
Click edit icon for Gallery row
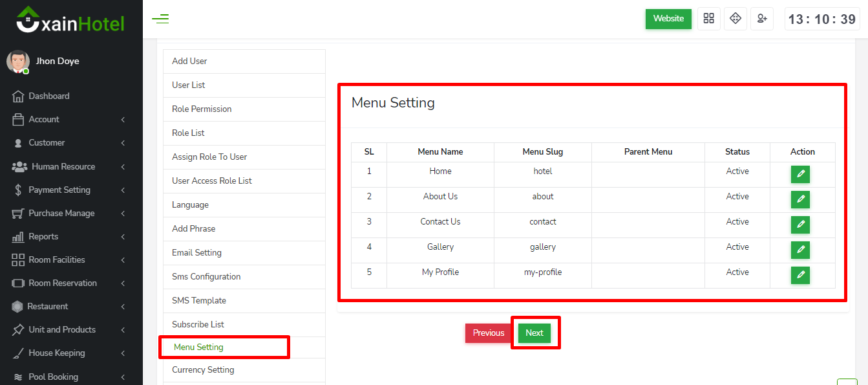pyautogui.click(x=800, y=250)
